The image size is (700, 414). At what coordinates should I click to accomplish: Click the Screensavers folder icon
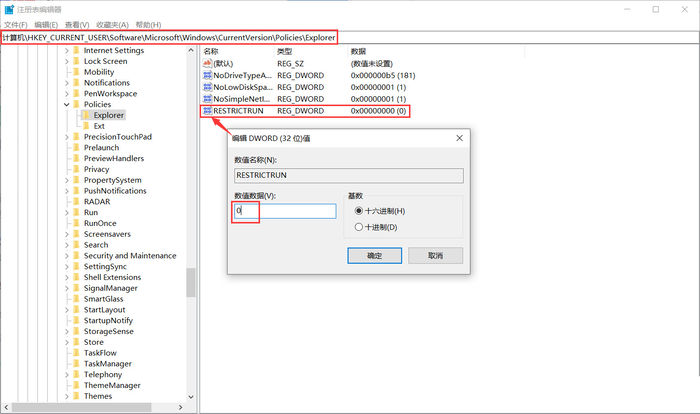point(76,234)
